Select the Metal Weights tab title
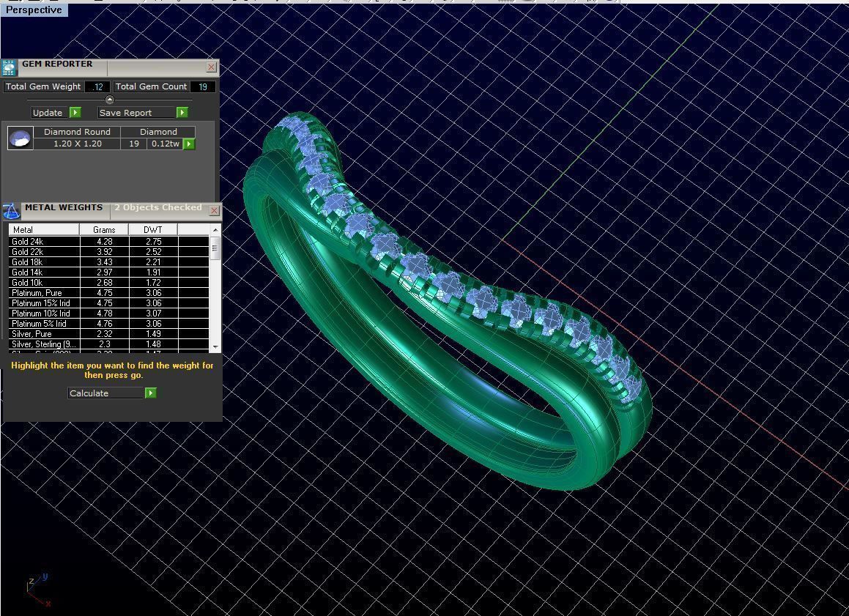849x616 pixels. [x=63, y=208]
